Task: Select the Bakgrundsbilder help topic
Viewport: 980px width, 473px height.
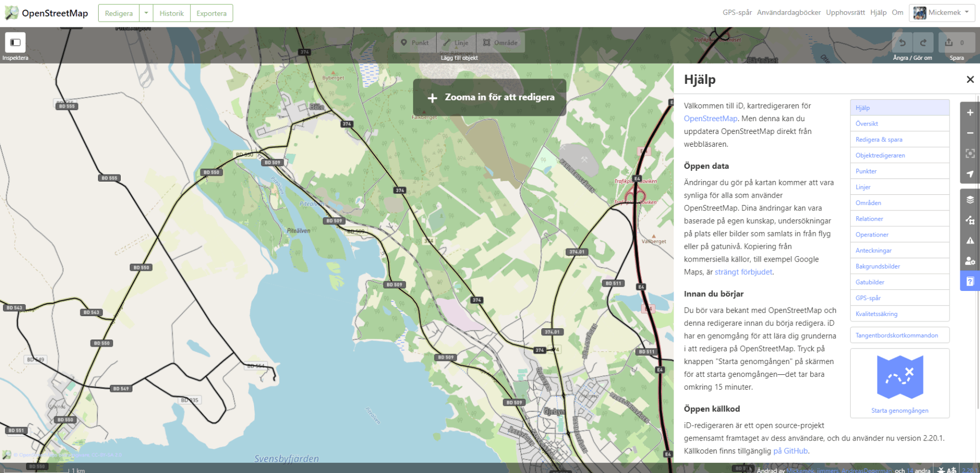Action: (x=899, y=266)
